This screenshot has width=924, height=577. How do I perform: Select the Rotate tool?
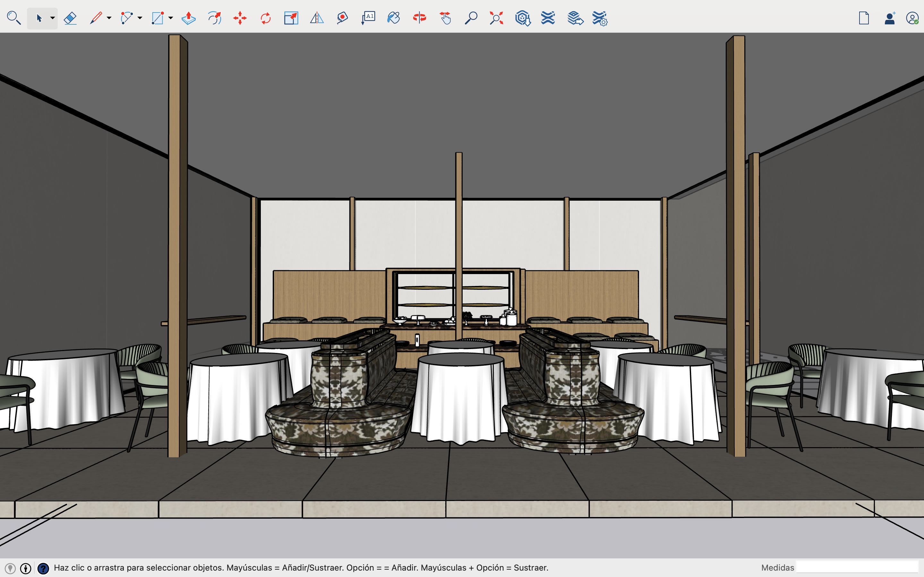coord(265,18)
